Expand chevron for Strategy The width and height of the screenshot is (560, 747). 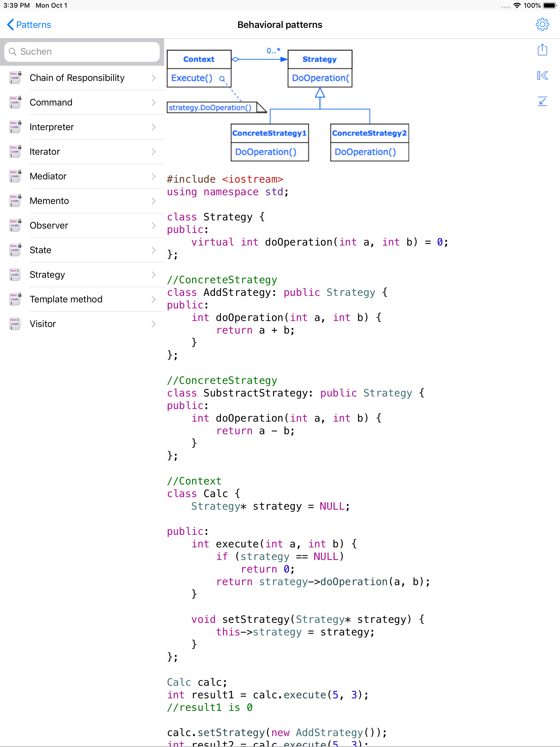coord(154,275)
